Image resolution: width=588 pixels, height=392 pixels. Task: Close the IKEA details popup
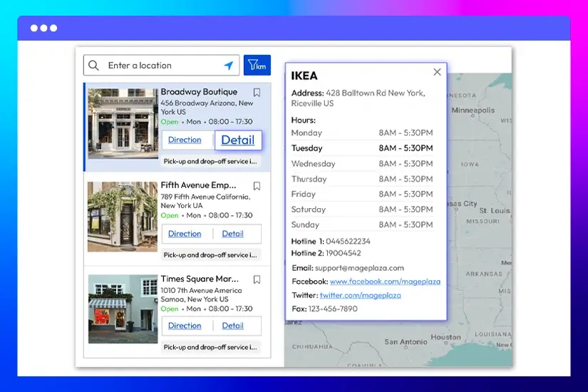[437, 72]
